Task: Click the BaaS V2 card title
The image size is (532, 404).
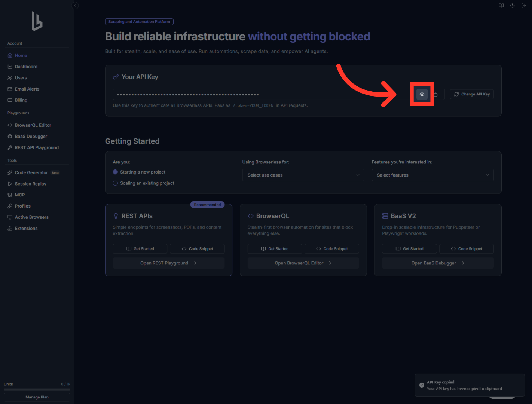Action: 403,216
